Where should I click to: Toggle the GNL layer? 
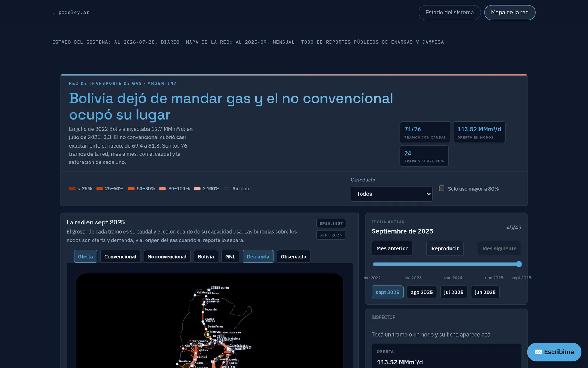pos(230,256)
